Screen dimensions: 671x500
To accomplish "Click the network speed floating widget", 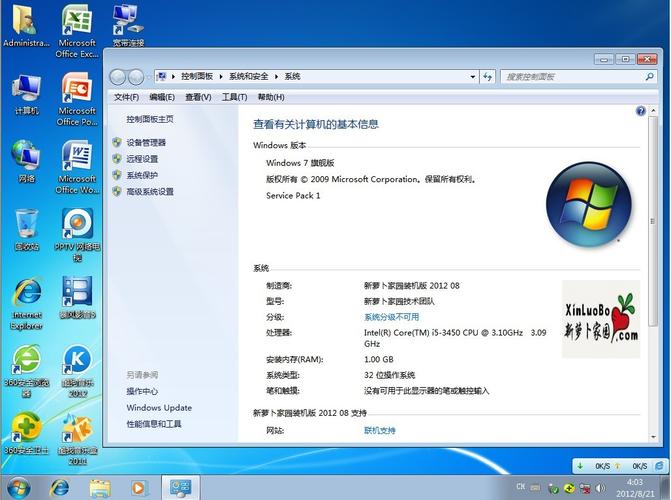I will tap(619, 466).
